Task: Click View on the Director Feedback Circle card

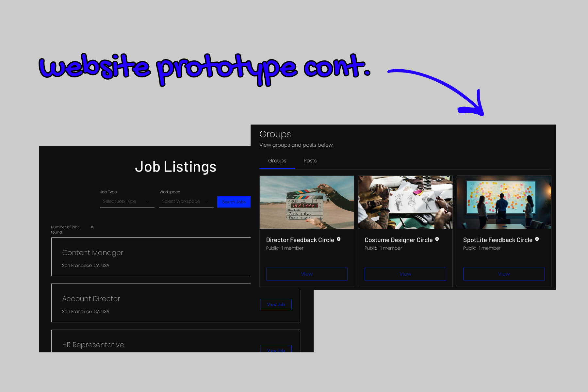Action: click(306, 274)
